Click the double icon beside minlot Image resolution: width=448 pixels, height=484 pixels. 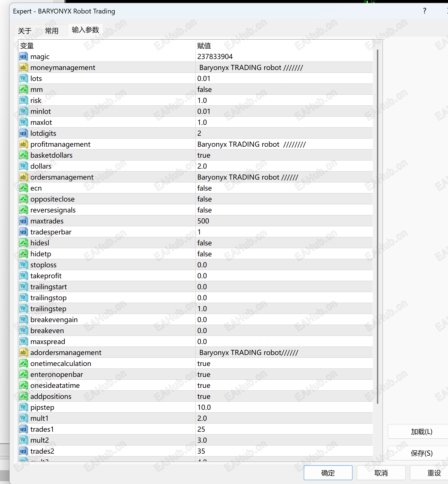(23, 111)
